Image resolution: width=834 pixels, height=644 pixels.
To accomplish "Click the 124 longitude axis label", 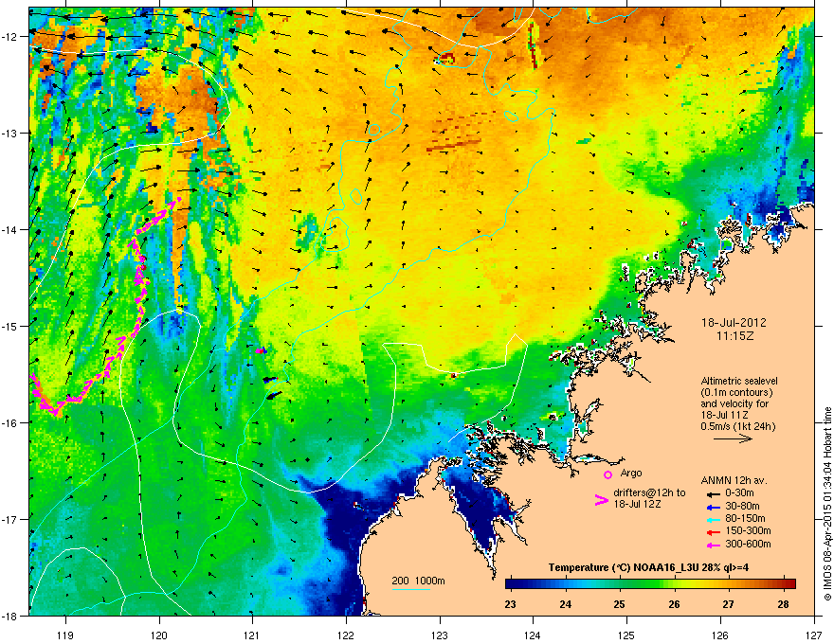I will (x=533, y=635).
